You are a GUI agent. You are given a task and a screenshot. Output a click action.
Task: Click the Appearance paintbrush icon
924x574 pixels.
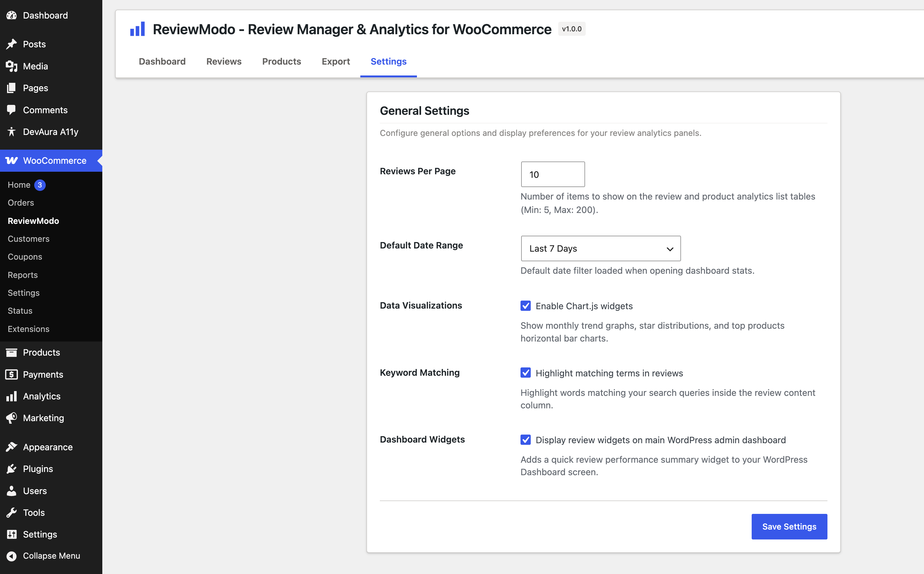click(x=12, y=447)
